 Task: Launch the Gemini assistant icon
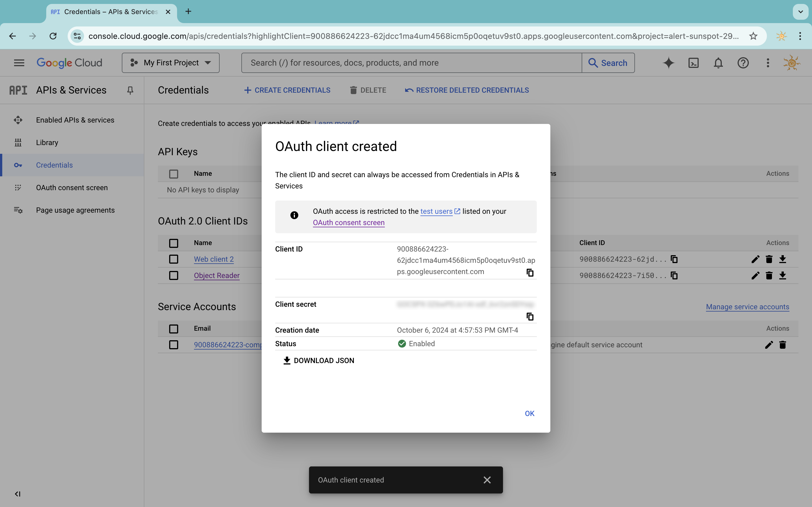tap(668, 63)
